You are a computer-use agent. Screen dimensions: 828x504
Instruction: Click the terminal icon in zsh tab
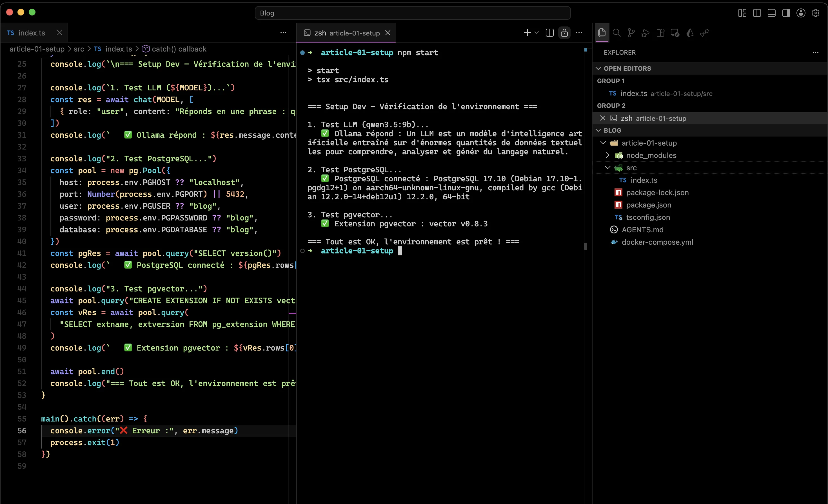pos(307,33)
